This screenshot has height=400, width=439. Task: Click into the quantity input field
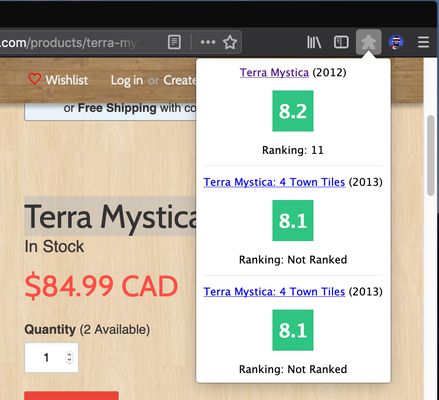click(51, 357)
